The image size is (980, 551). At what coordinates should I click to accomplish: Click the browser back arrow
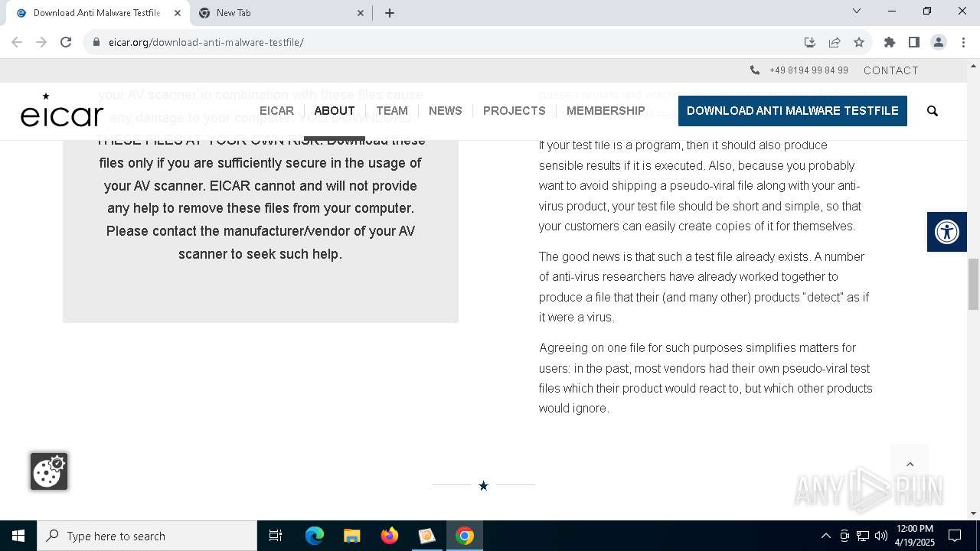tap(17, 42)
